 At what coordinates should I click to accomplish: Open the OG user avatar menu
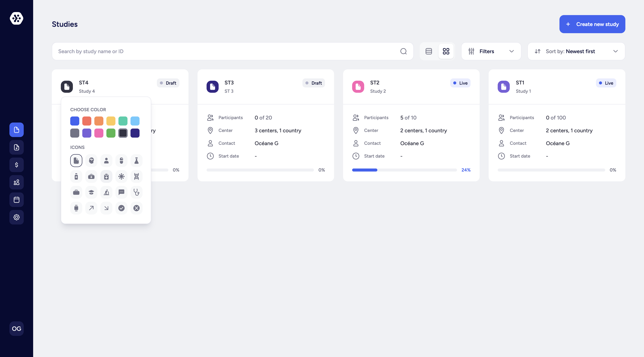(17, 329)
